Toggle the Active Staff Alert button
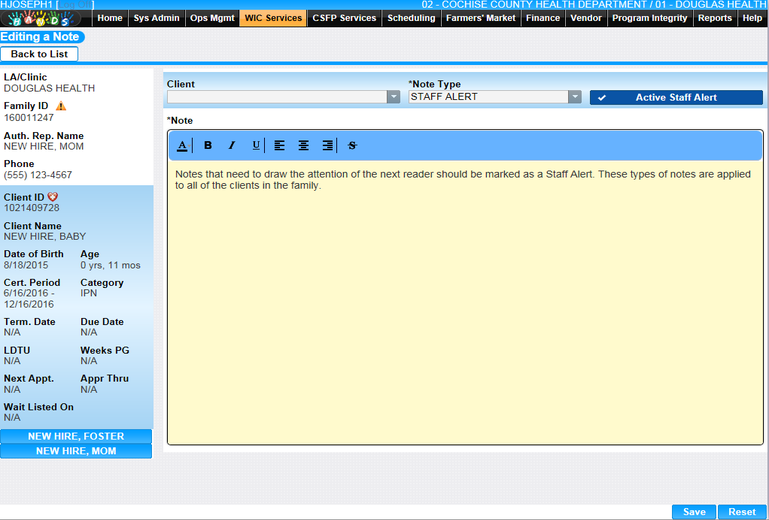The image size is (769, 520). 676,97
